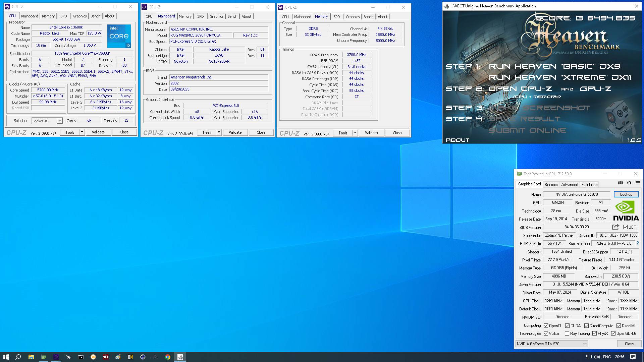644x362 pixels.
Task: Open the Windows Start menu
Action: pos(6,357)
